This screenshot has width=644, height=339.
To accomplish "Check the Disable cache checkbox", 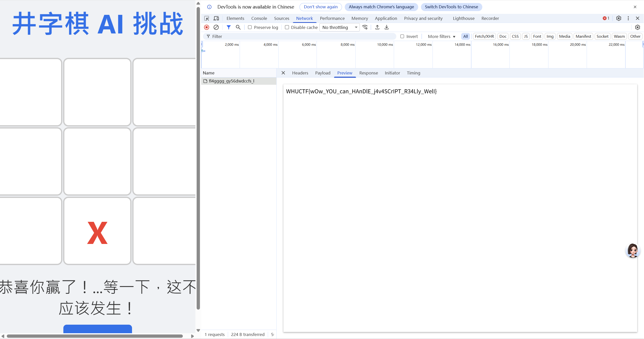I will (x=287, y=27).
